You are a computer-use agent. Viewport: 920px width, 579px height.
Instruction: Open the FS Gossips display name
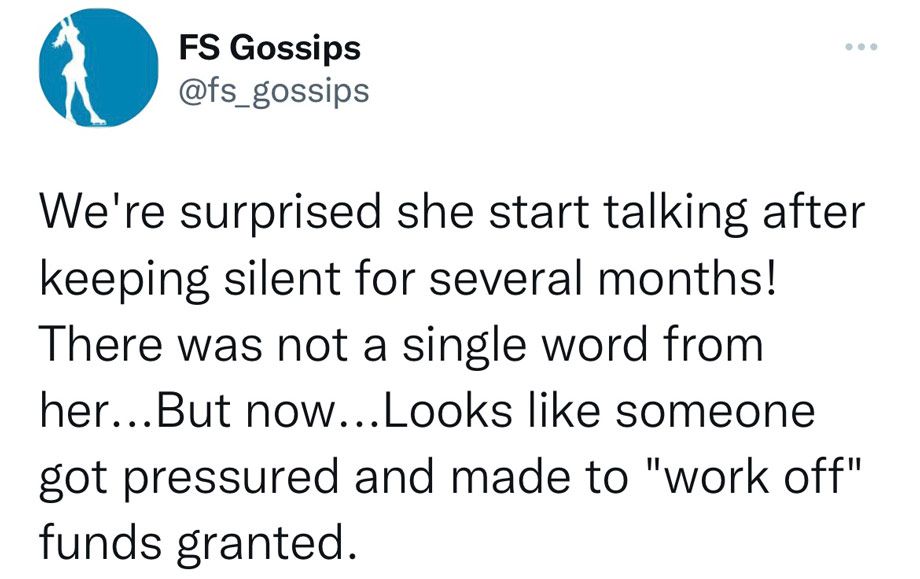pos(269,48)
